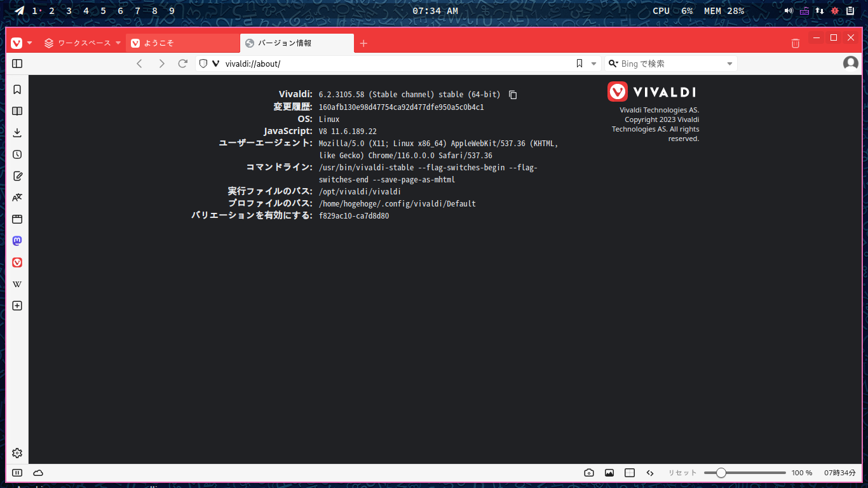This screenshot has width=868, height=488.
Task: Expand the address bar history dropdown
Action: tap(594, 64)
